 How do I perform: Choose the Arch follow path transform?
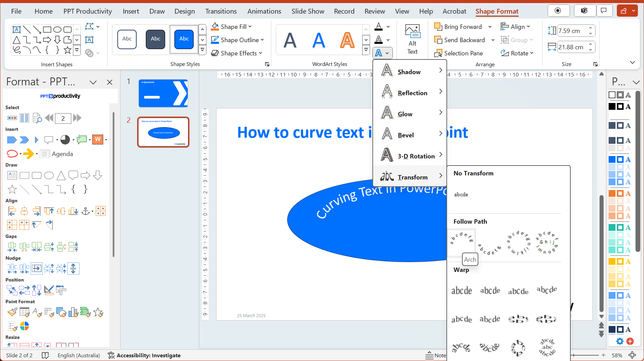(x=461, y=242)
